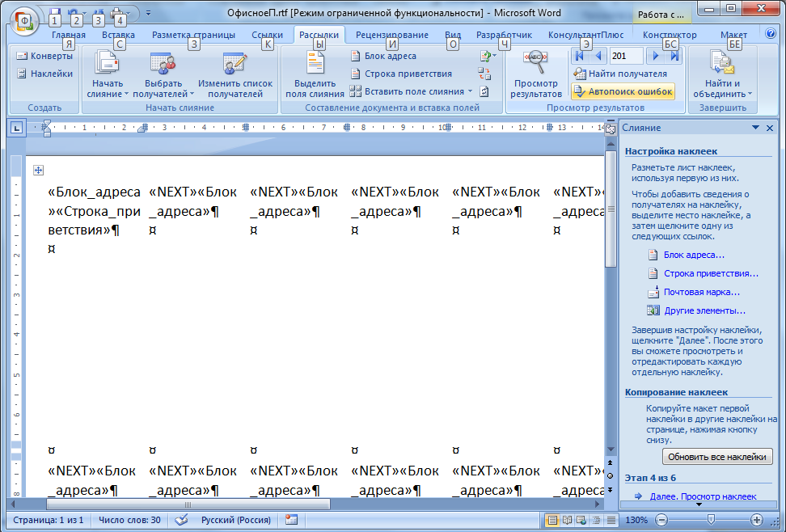The width and height of the screenshot is (786, 532).
Task: Click the record number field 201
Action: tap(626, 56)
